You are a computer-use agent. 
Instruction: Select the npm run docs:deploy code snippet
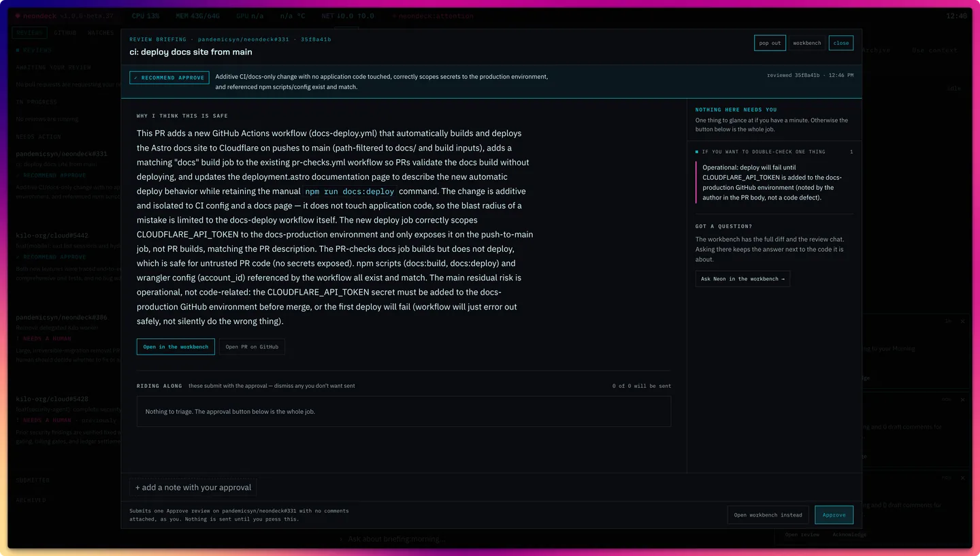(349, 192)
